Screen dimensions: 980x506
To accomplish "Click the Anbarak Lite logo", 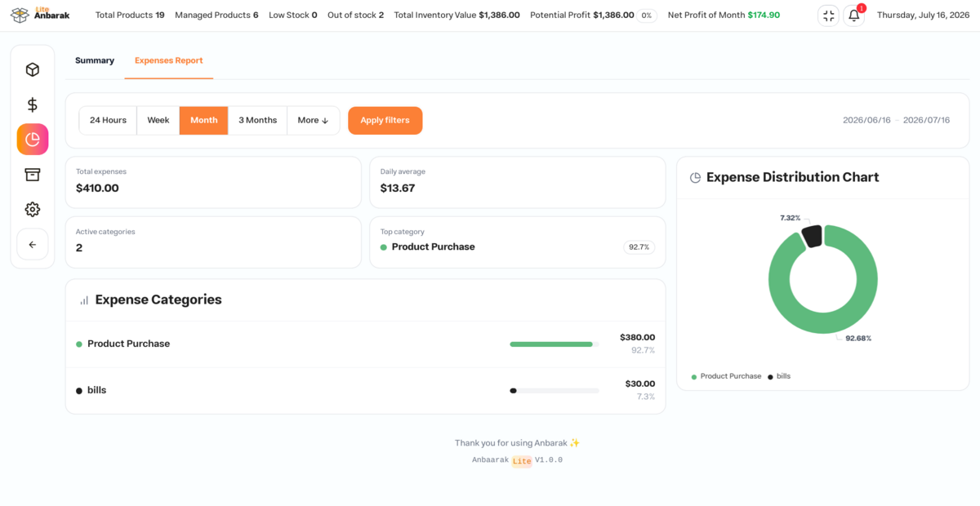I will (40, 15).
